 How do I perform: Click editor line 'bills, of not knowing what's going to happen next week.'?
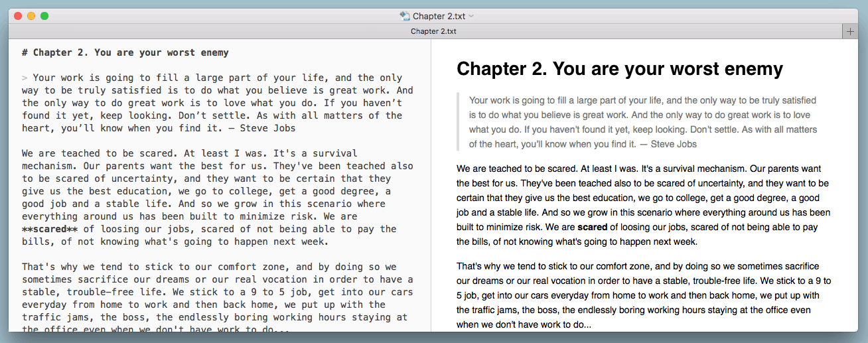point(175,241)
